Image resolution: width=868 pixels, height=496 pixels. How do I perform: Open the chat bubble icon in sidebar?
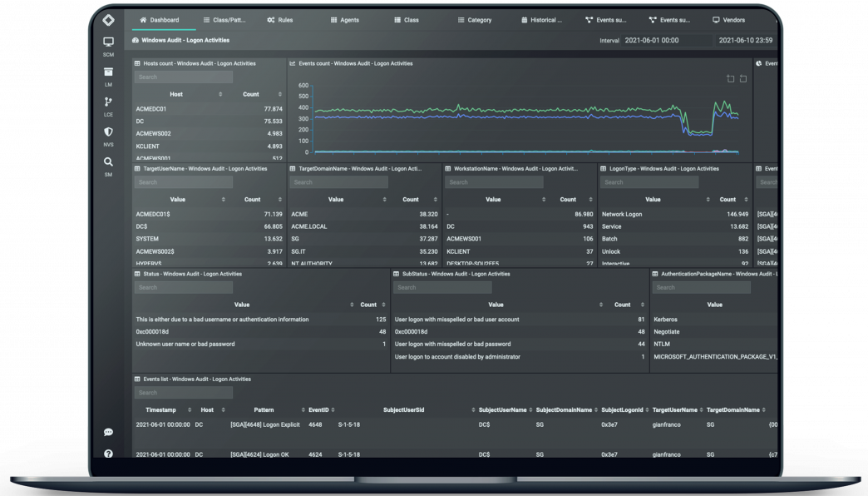click(x=108, y=432)
